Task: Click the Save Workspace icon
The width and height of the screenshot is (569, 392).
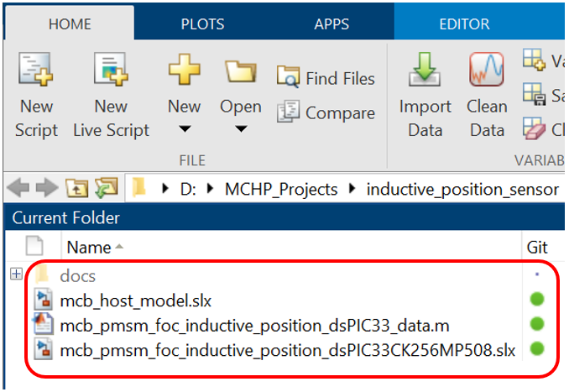Action: [534, 94]
